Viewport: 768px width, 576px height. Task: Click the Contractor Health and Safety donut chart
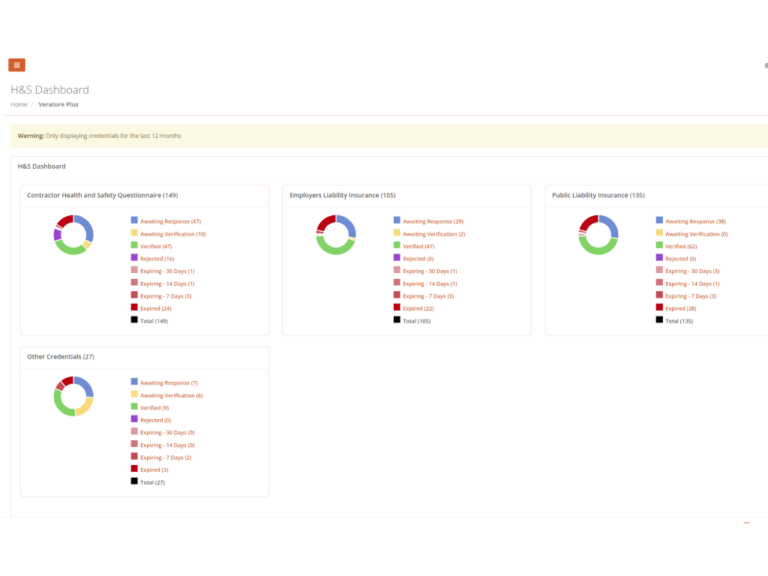pyautogui.click(x=73, y=235)
